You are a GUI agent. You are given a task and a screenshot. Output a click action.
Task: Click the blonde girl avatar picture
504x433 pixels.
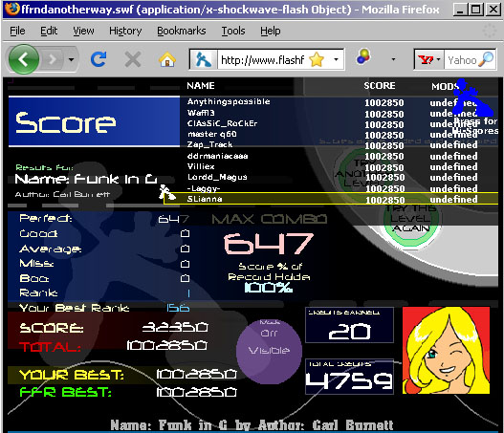click(447, 350)
